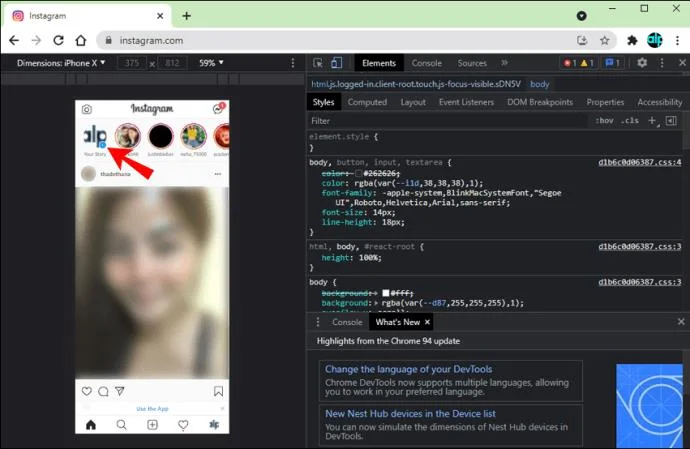Switch to the Sources panel tab

point(472,63)
